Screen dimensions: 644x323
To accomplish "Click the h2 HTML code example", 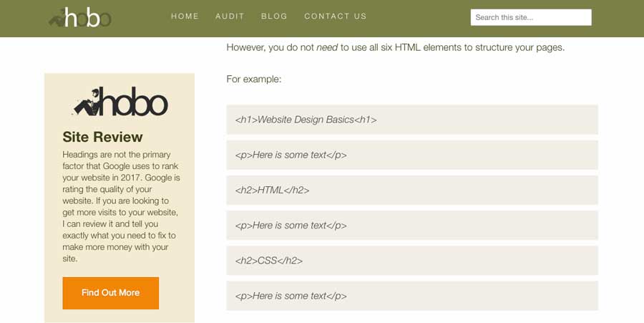I will tap(411, 190).
